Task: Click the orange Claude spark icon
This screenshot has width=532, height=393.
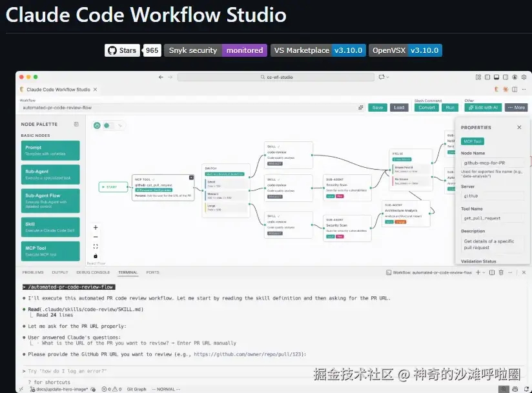Action: (x=506, y=89)
